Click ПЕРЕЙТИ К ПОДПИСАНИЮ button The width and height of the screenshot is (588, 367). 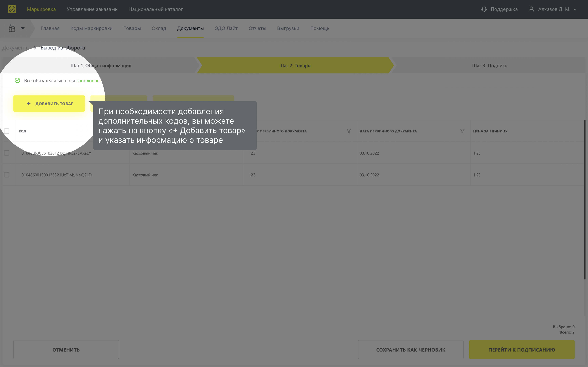[522, 349]
